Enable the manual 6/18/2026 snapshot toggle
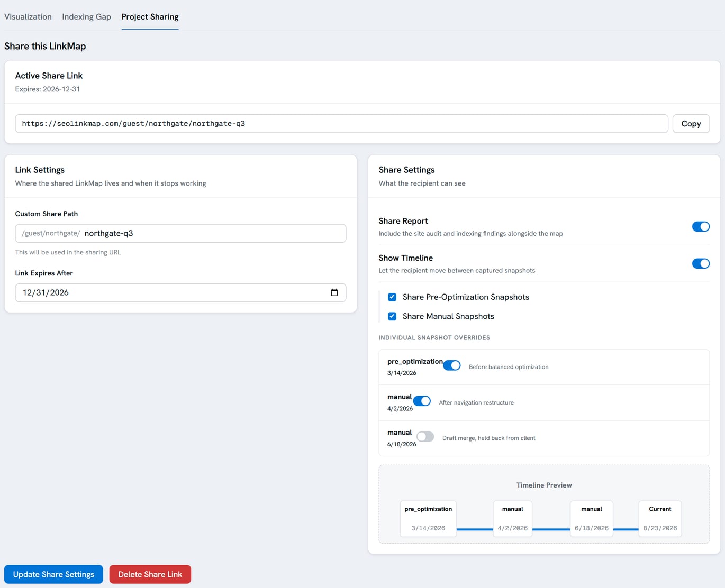The height and width of the screenshot is (588, 725). (x=425, y=437)
